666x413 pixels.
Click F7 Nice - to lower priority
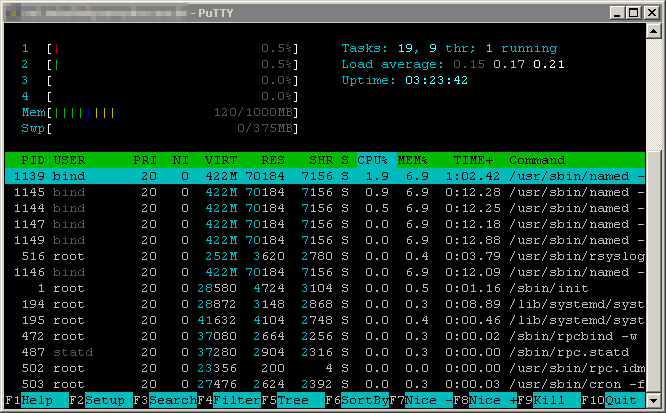(421, 400)
